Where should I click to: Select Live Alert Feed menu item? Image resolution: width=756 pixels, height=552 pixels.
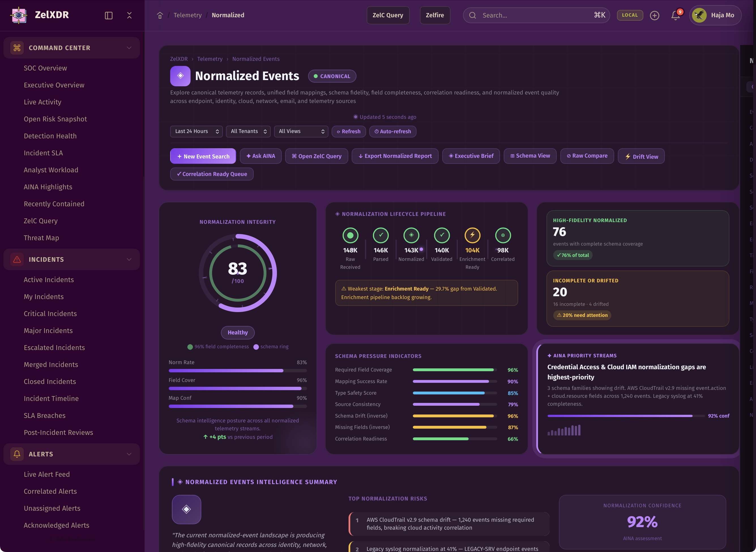pos(47,474)
